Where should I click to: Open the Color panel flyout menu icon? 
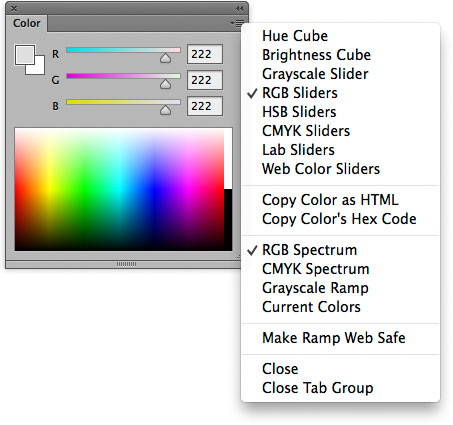click(237, 23)
